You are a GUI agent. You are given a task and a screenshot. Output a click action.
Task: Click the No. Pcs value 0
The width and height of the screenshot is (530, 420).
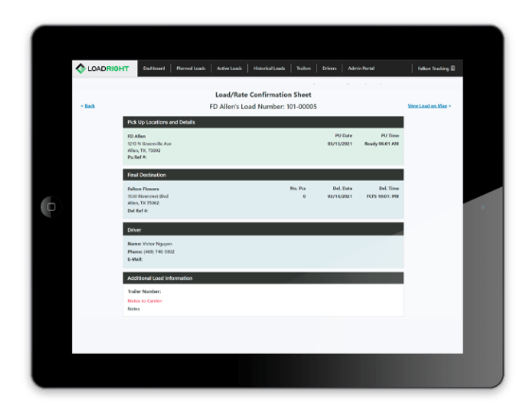click(x=304, y=197)
